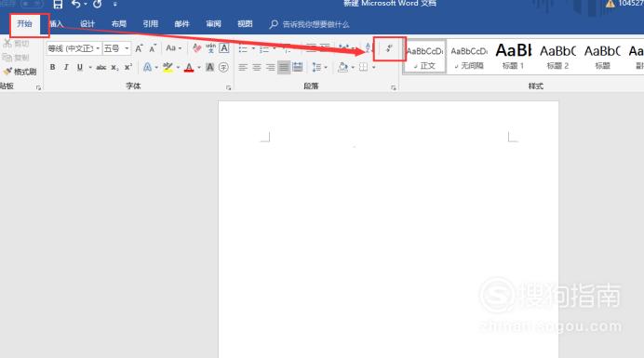Redo or repeat the last action
Viewport: 644px width, 358px height.
(98, 5)
